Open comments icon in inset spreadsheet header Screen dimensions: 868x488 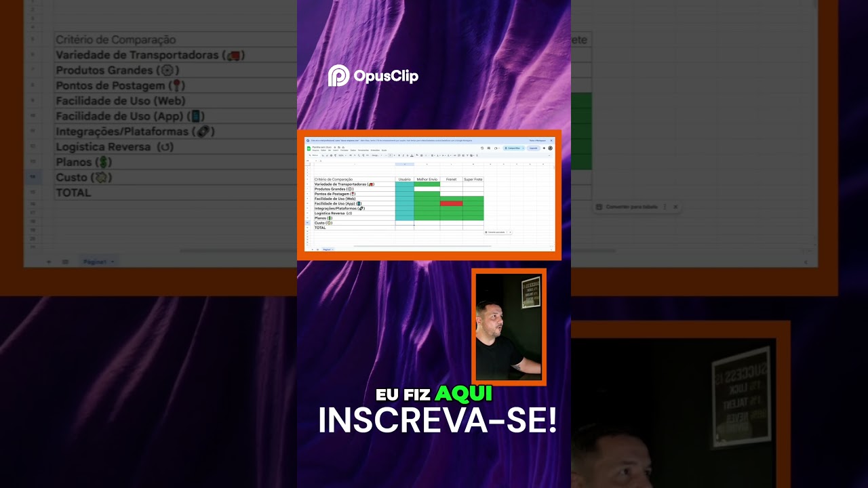coord(488,148)
